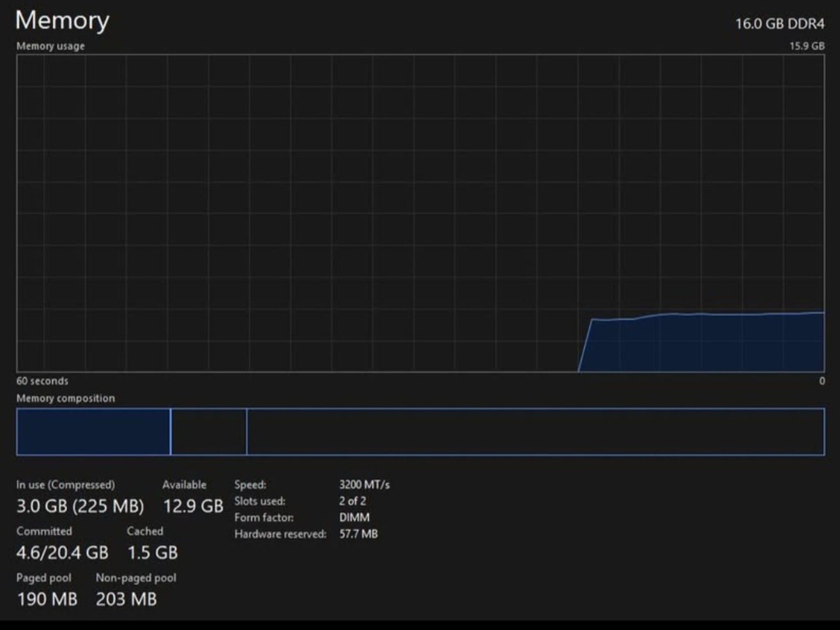The width and height of the screenshot is (840, 630).
Task: Select the Available 12.9 GB value
Action: pos(193,506)
